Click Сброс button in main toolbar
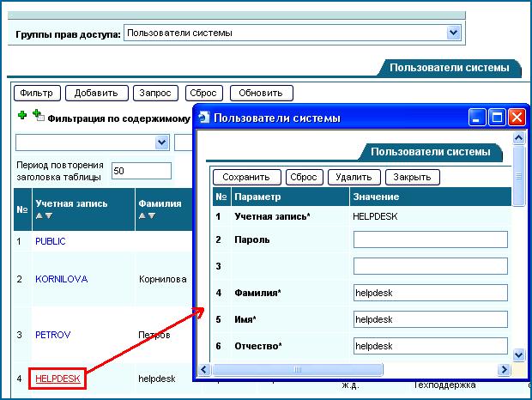Screen dimensions: 532x400 click(x=204, y=93)
